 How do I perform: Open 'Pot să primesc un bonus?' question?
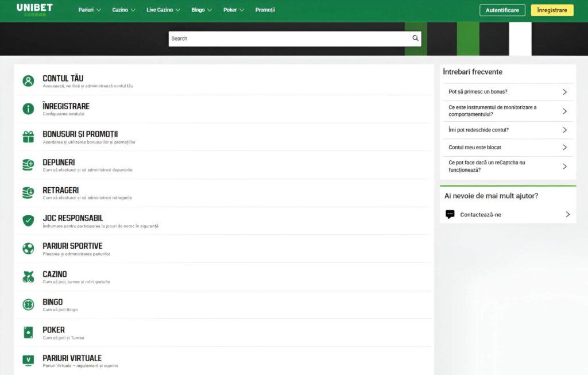point(508,92)
